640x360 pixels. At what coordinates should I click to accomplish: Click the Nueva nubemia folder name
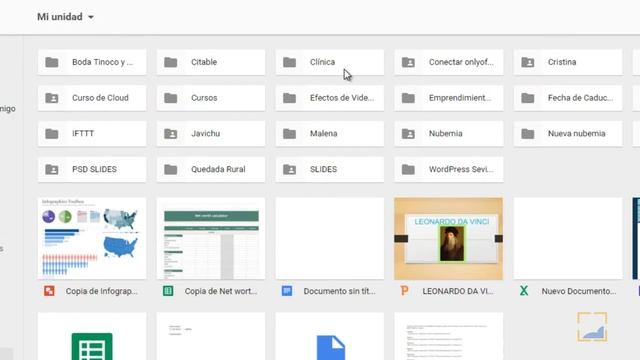click(x=577, y=133)
